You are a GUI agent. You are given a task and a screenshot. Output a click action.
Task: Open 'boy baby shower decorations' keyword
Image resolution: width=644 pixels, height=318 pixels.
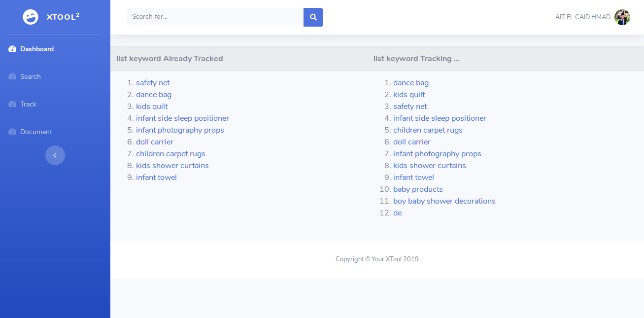(444, 201)
